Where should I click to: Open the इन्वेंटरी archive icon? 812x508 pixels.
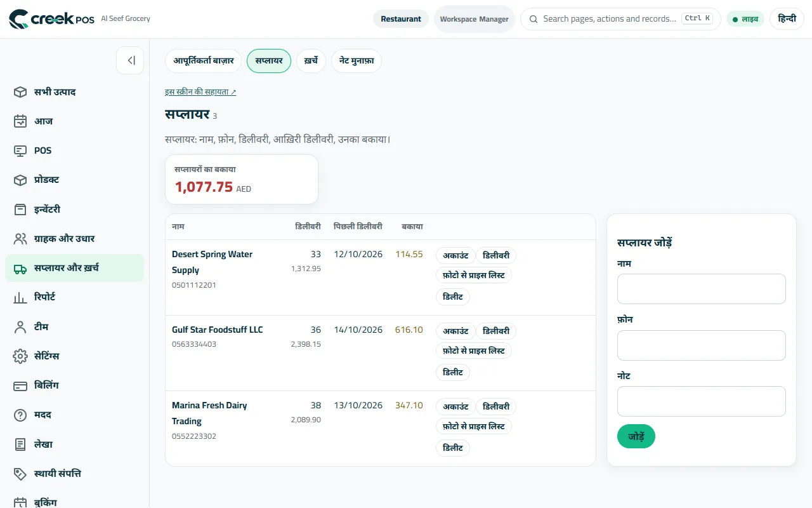[20, 209]
